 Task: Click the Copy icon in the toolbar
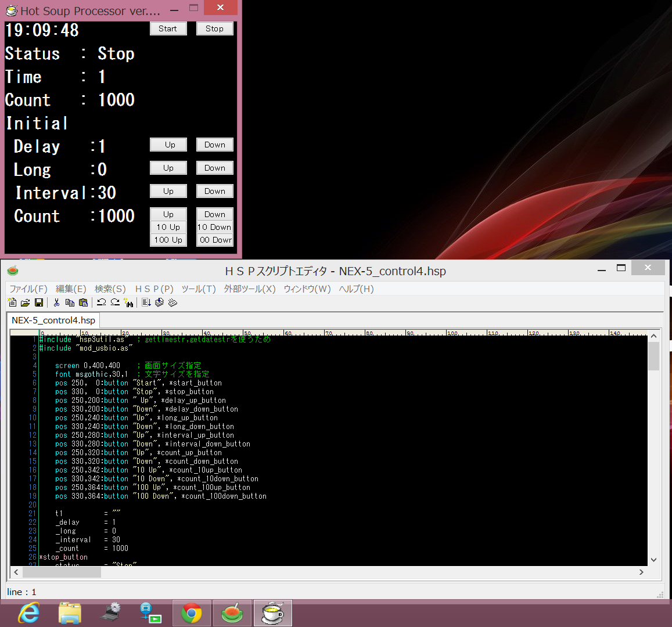[70, 302]
